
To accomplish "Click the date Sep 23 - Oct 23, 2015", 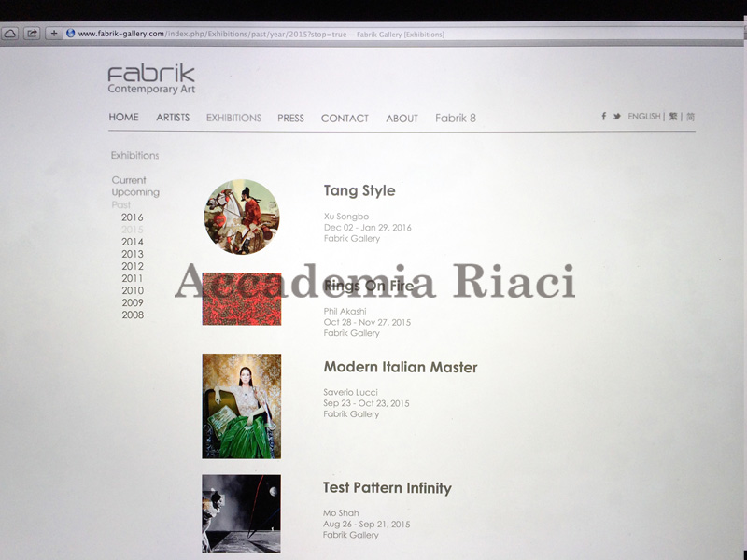I will tap(366, 403).
